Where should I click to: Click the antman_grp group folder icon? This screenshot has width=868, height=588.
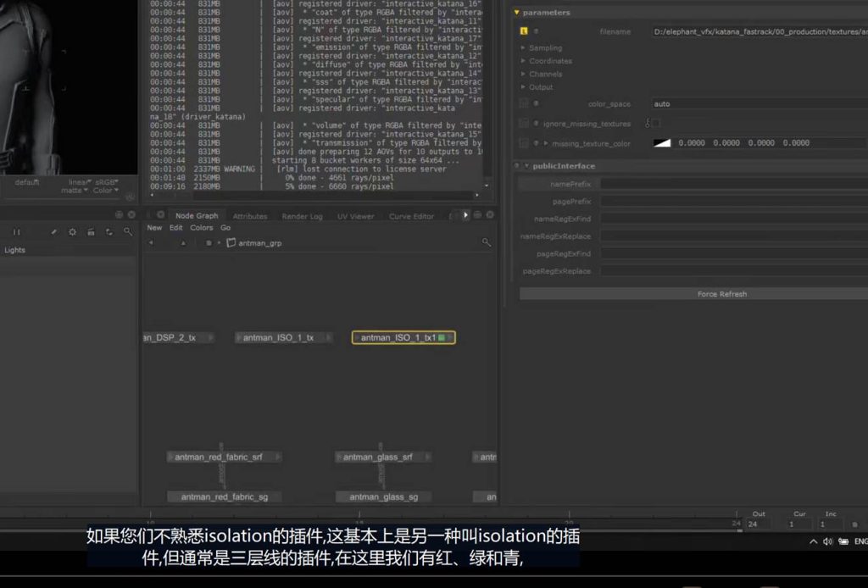click(x=231, y=243)
